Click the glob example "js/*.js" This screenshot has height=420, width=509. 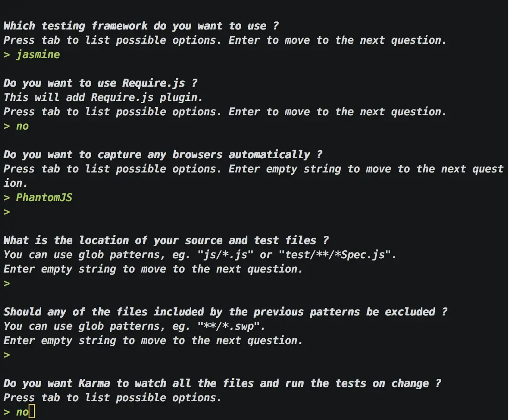[x=225, y=255]
